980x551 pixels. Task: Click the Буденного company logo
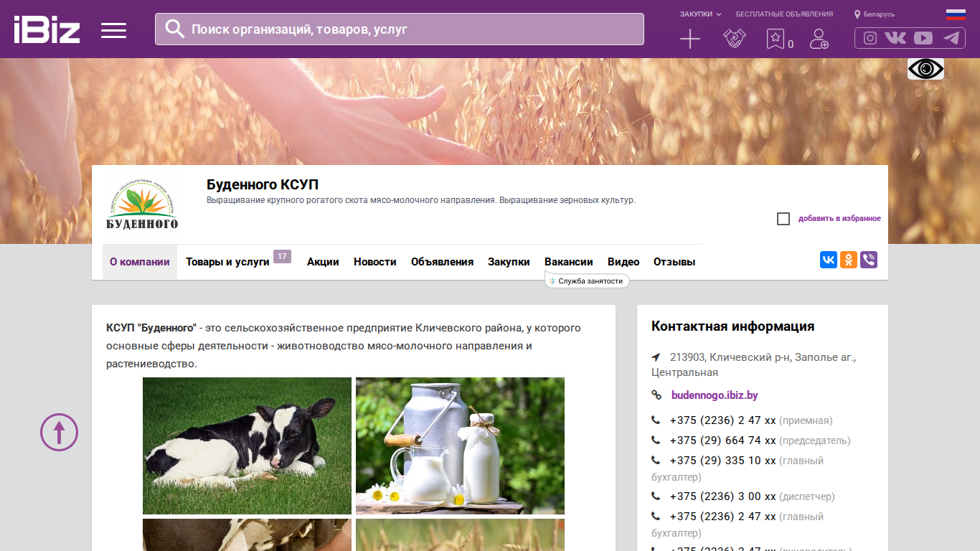pos(142,206)
